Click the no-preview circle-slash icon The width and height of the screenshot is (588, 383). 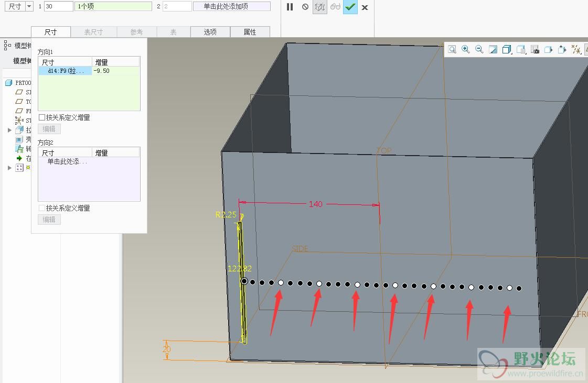coord(305,7)
